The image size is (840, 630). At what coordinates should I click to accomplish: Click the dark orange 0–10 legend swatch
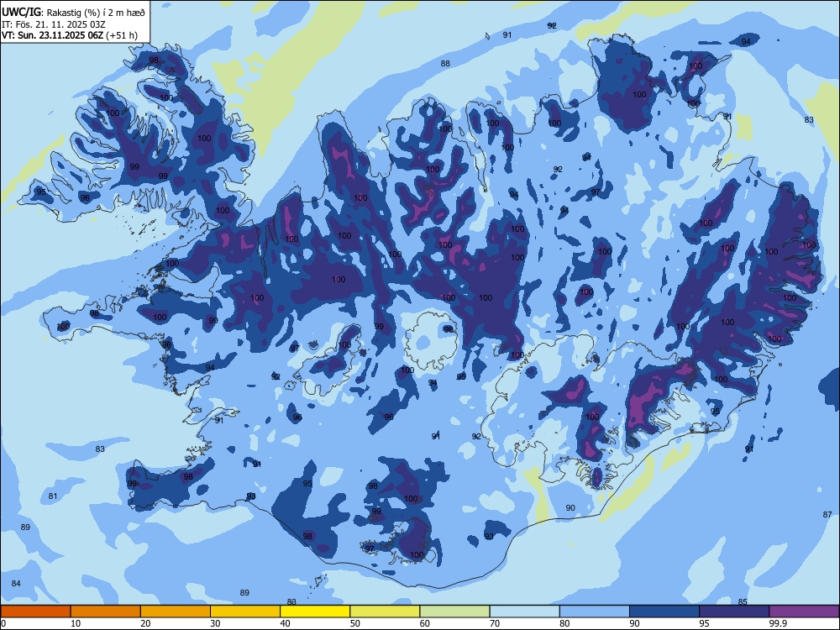(x=35, y=612)
